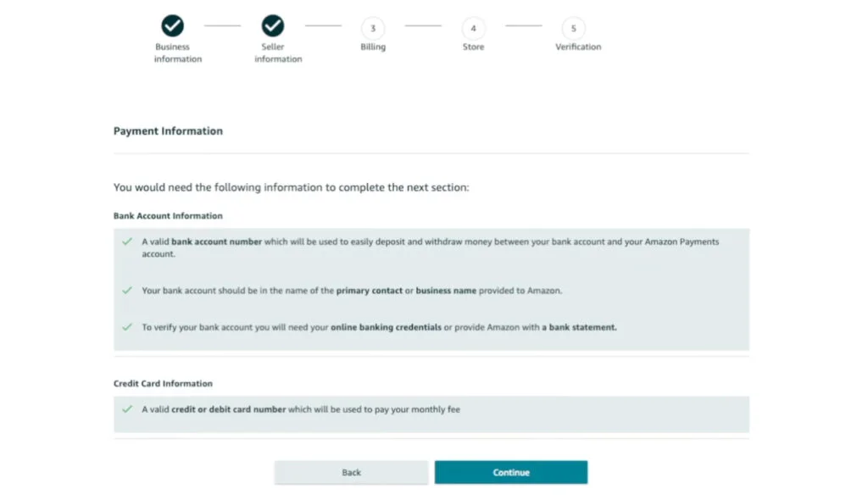Click the Credit Card Information label

click(x=163, y=383)
